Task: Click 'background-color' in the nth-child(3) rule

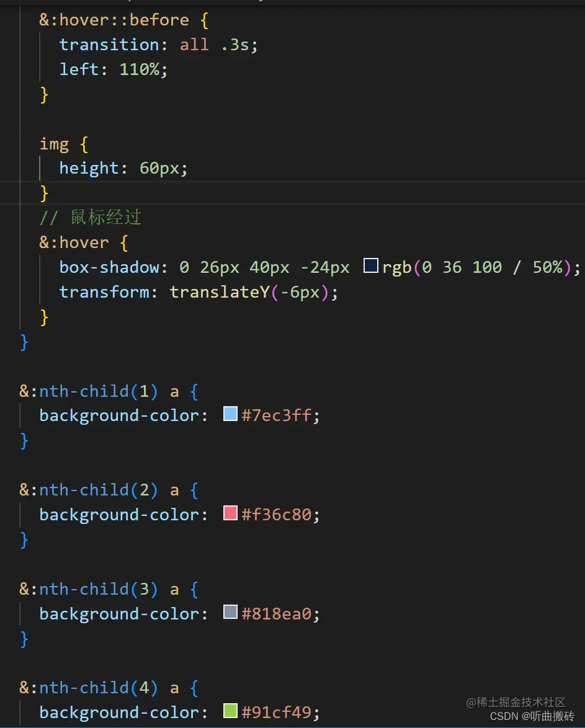Action: pyautogui.click(x=119, y=615)
